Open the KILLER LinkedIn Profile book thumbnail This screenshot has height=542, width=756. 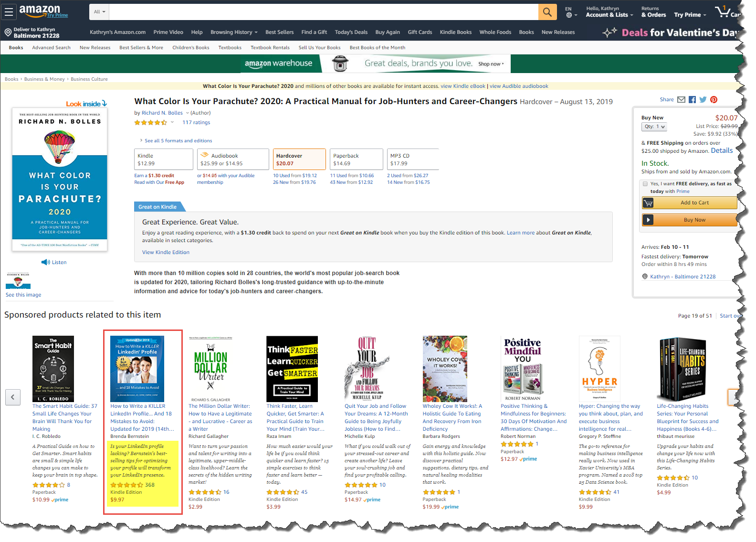pos(137,369)
